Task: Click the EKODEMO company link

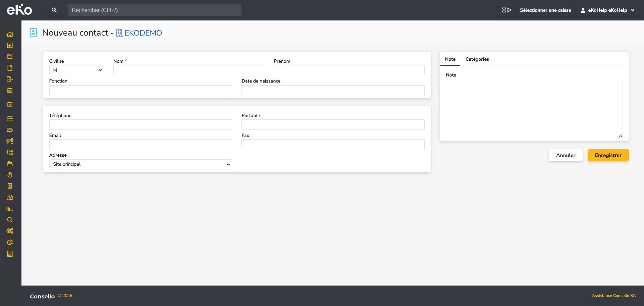Action: [x=143, y=33]
